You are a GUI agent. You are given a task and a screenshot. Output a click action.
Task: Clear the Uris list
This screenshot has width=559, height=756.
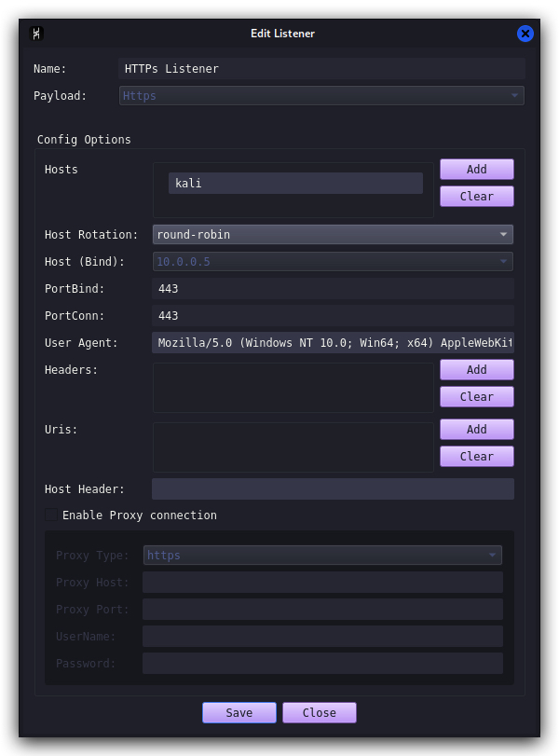point(477,456)
